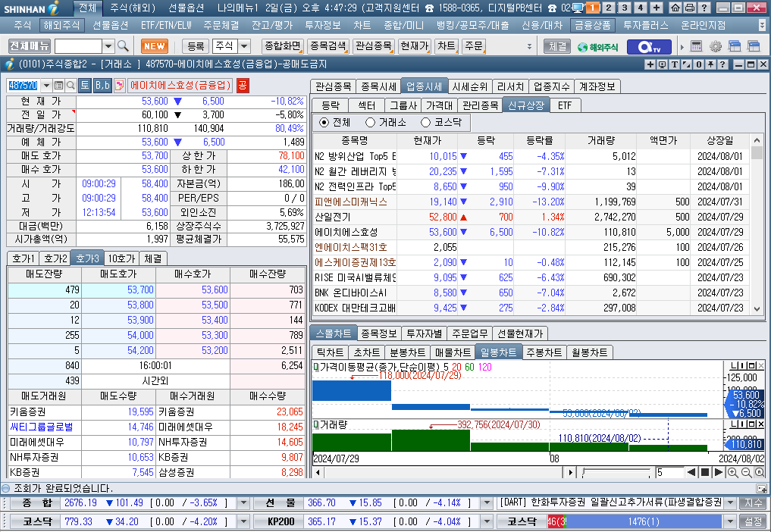Click the chart bar count field showing 5
This screenshot has height=532, width=771.
pos(669,472)
